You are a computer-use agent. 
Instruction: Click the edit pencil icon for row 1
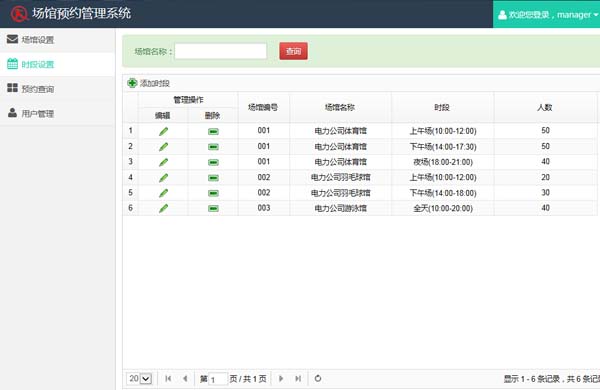(x=163, y=131)
